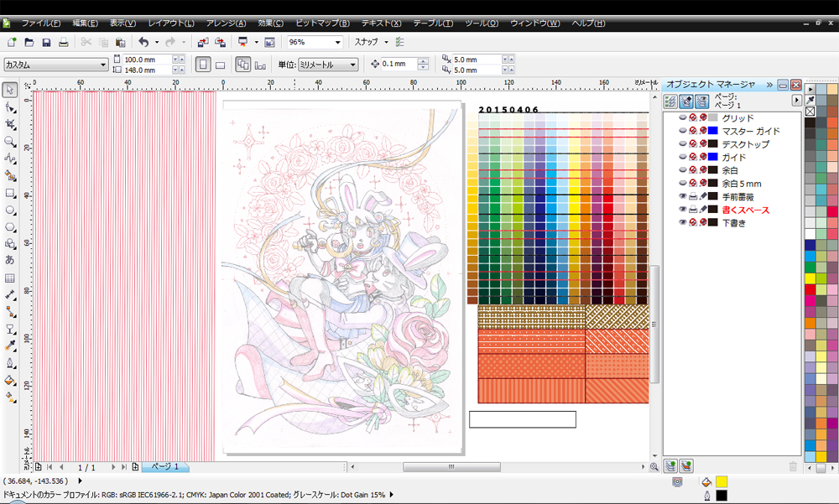Hide the 下書き layer with its eye icon
Viewport: 839px width, 504px height.
682,223
